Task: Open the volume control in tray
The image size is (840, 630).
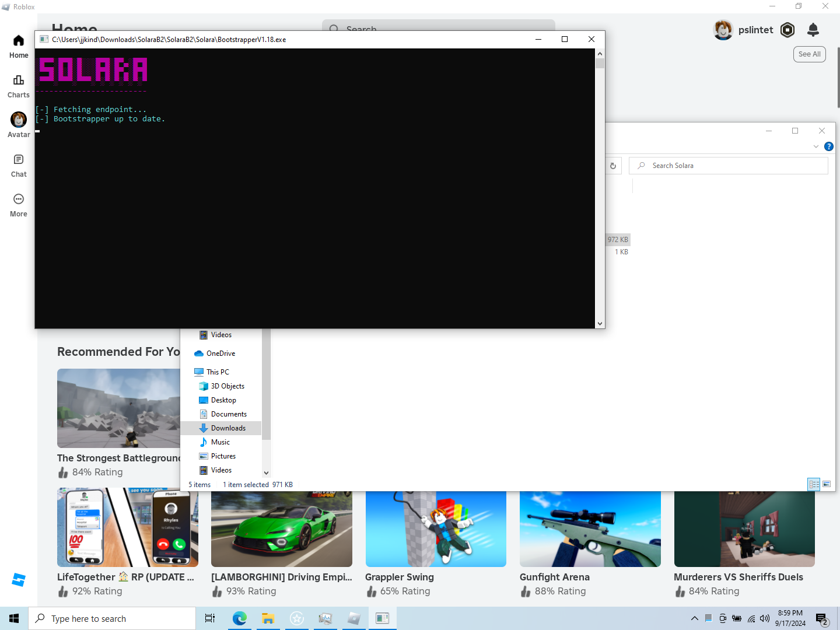Action: [765, 618]
